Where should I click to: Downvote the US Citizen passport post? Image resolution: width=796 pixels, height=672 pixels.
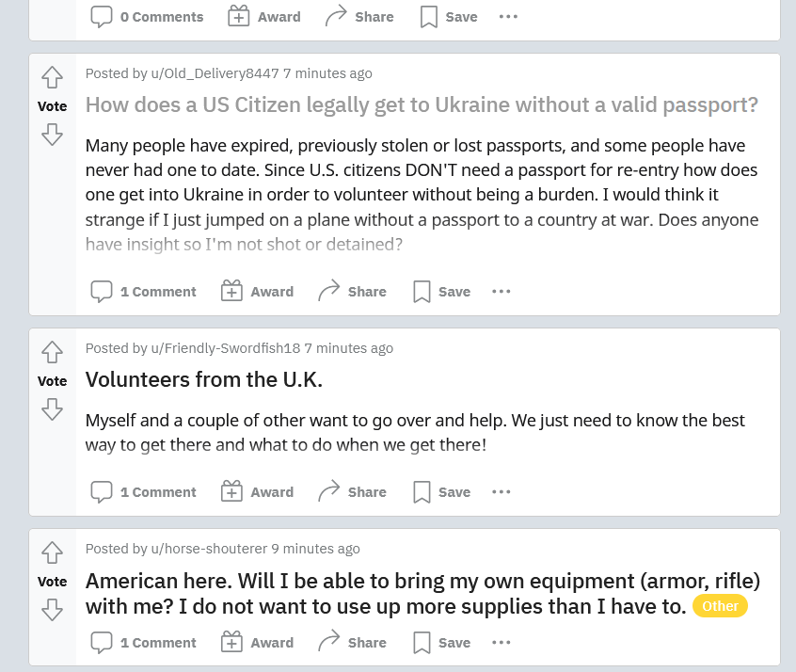click(53, 136)
